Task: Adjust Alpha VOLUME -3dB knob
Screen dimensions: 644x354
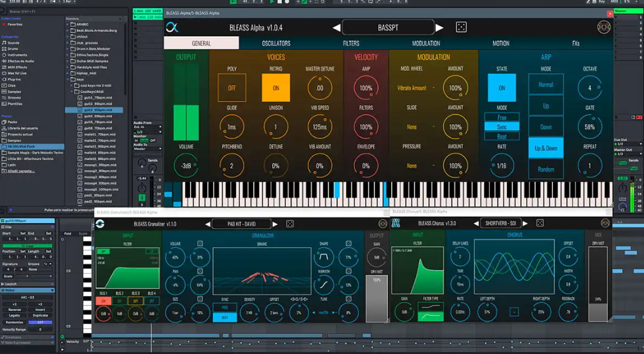Action: [x=186, y=166]
